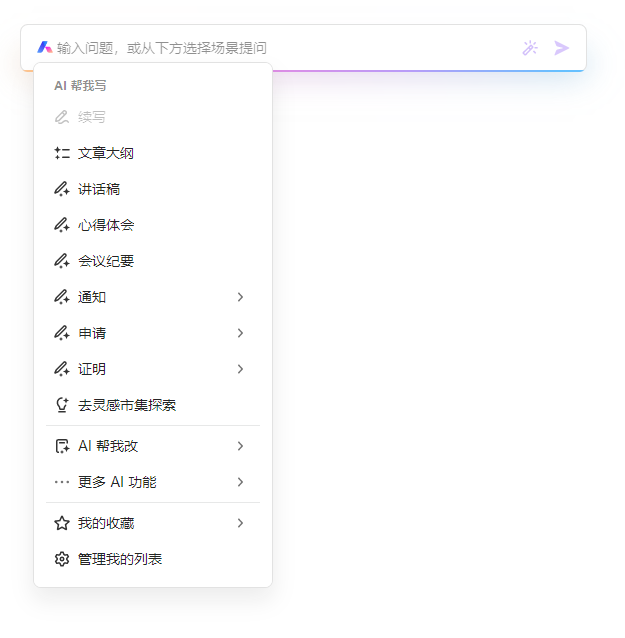
Task: Choose the 心得体会 option
Action: 153,225
